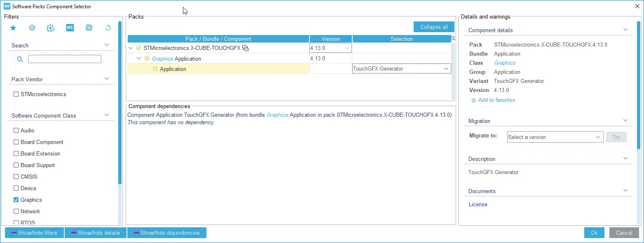The height and width of the screenshot is (243, 644).
Task: Click the reset filters circular arrow icon
Action: click(x=108, y=28)
